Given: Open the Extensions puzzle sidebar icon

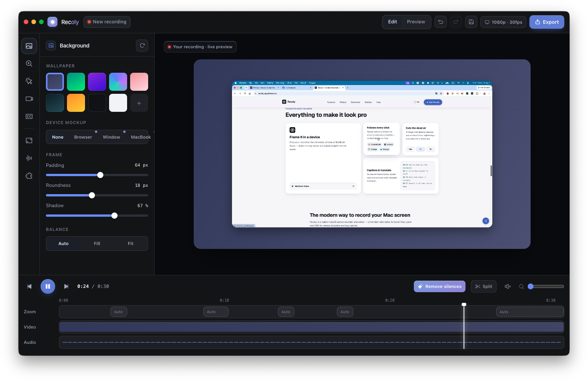Looking at the screenshot, I should 29,176.
